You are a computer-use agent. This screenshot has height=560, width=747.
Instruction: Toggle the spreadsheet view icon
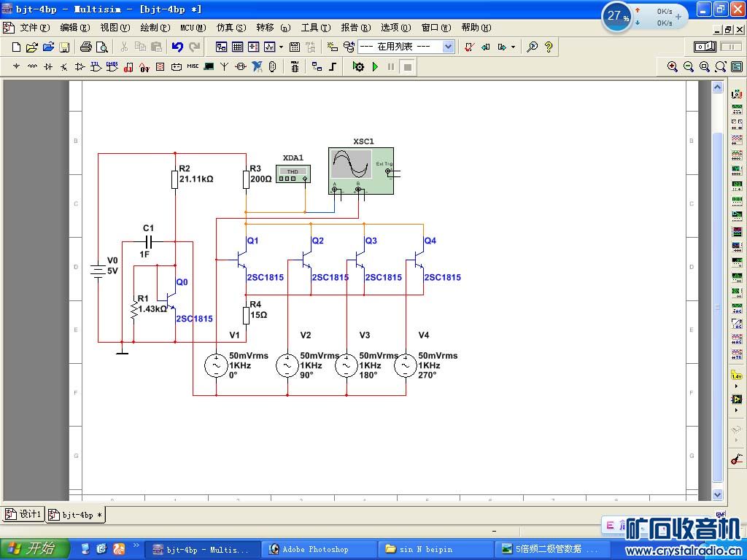[x=238, y=47]
